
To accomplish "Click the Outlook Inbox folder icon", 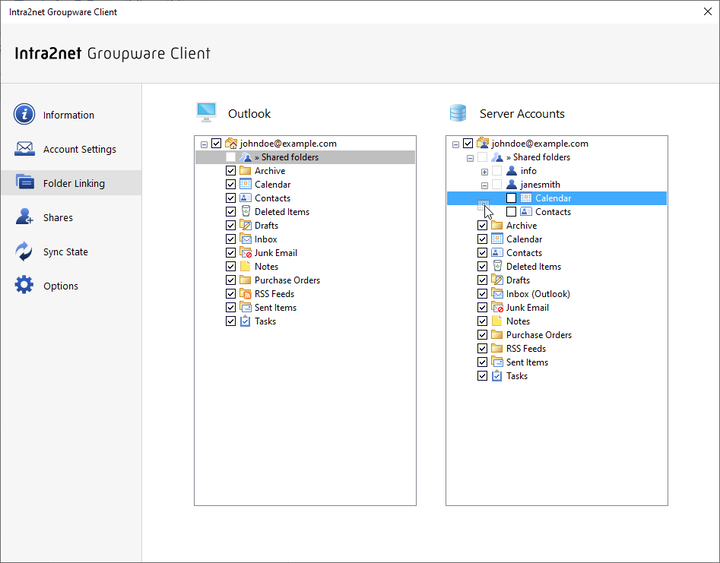I will point(245,239).
